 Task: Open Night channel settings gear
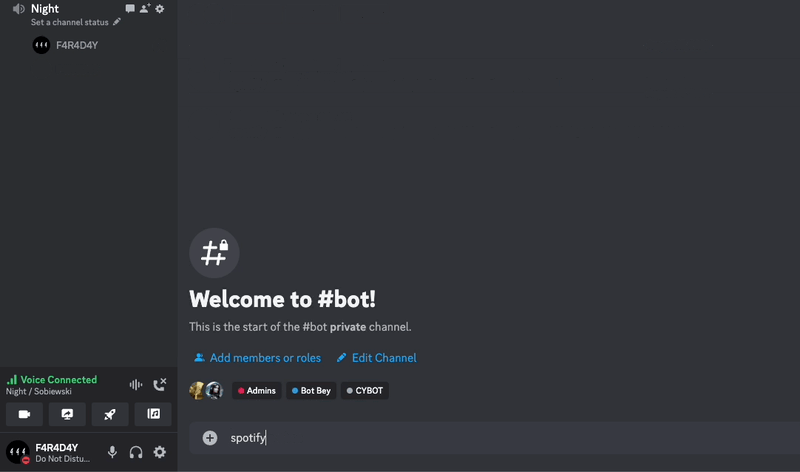pyautogui.click(x=160, y=9)
